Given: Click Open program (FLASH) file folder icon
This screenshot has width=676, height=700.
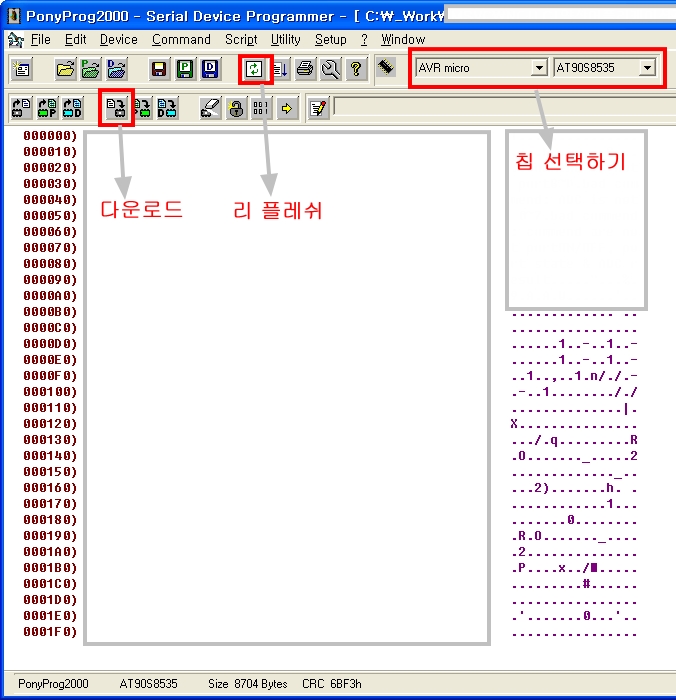Looking at the screenshot, I should 91,69.
